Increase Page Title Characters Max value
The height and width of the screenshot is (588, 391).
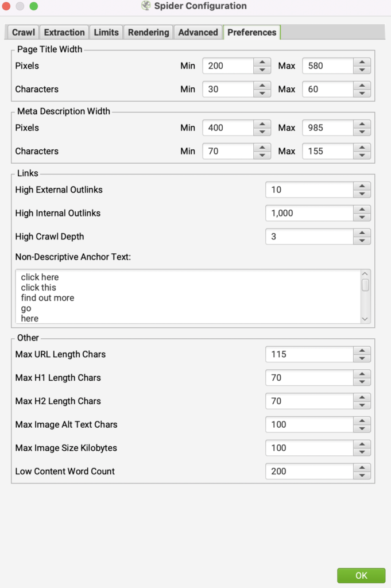362,86
